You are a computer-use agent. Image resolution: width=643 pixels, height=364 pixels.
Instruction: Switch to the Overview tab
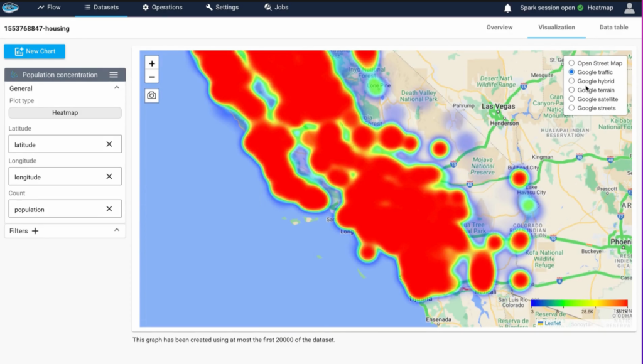point(499,28)
